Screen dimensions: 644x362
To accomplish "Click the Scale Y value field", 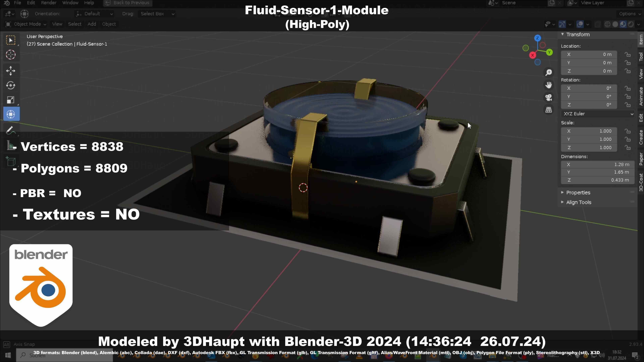I will click(589, 139).
